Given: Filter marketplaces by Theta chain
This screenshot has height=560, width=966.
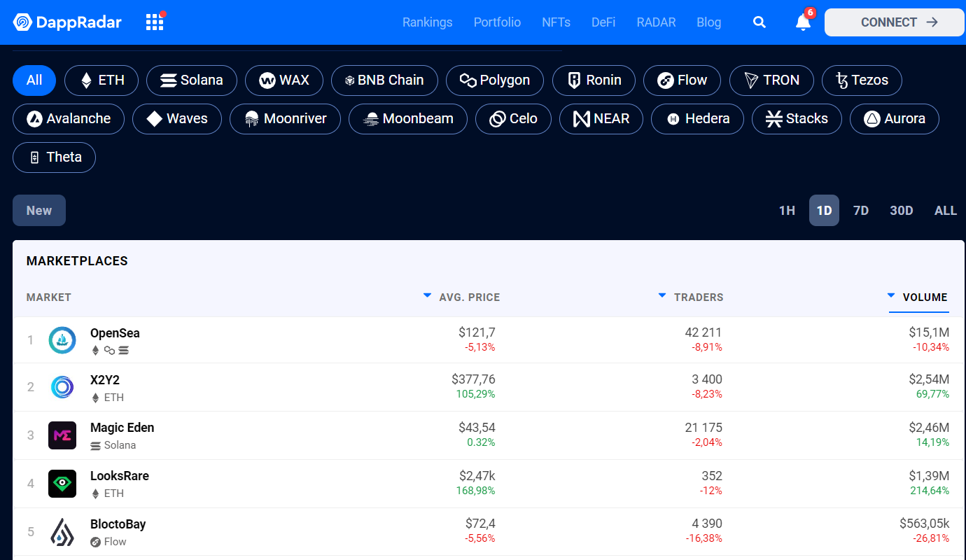Looking at the screenshot, I should [54, 157].
